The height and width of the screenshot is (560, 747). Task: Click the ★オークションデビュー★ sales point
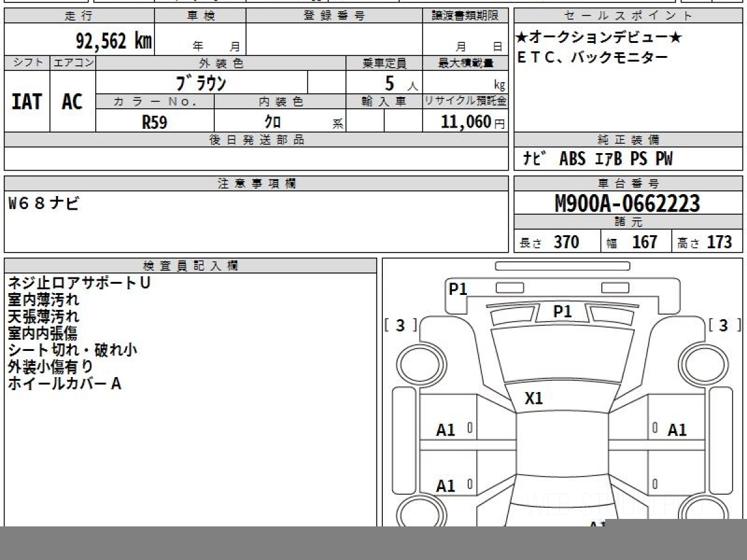[598, 38]
